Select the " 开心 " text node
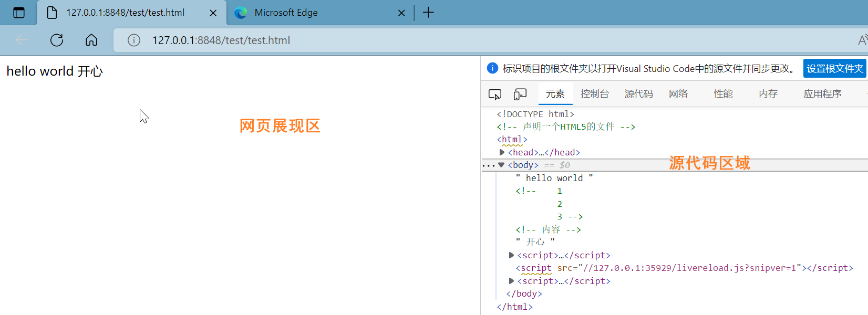868x315 pixels. click(x=535, y=242)
